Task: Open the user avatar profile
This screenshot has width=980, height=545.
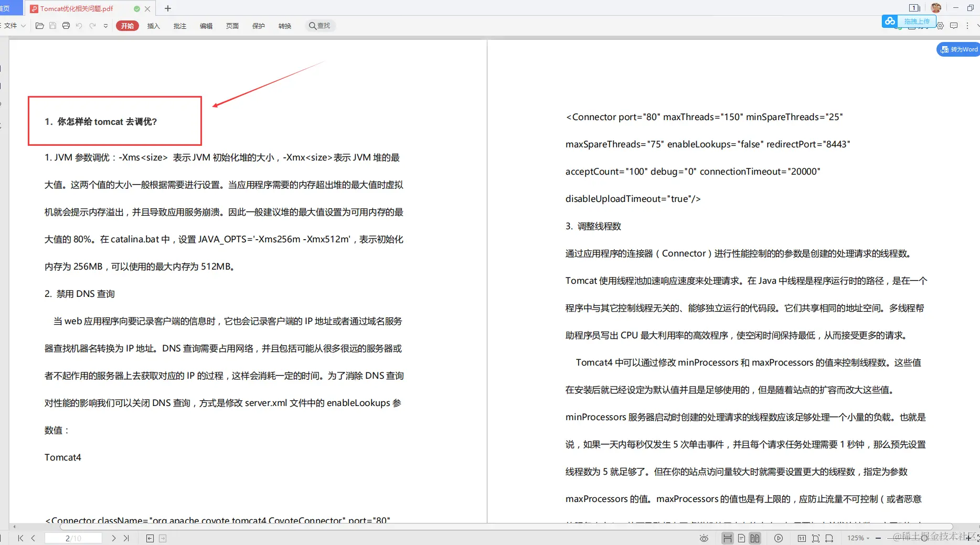Action: click(x=936, y=8)
